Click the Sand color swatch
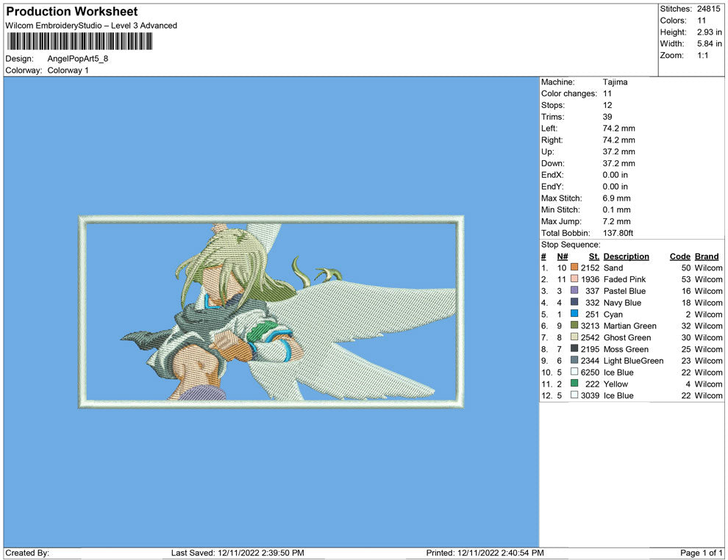The image size is (728, 560). [x=574, y=268]
